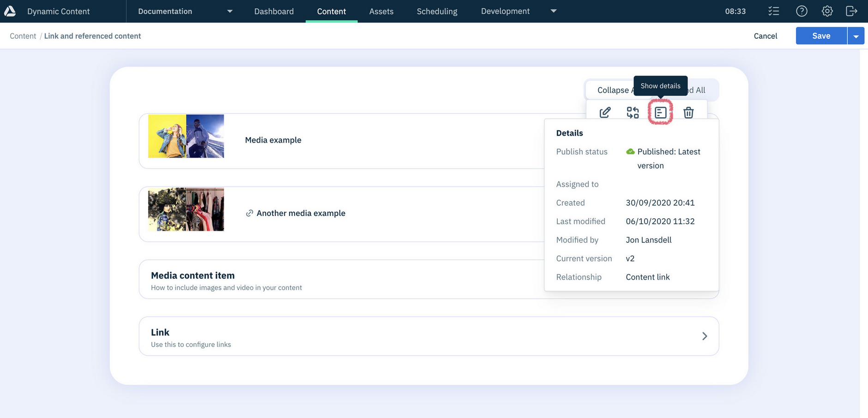Viewport: 868px width, 418px height.
Task: Open the Save options dropdown arrow
Action: click(x=856, y=36)
